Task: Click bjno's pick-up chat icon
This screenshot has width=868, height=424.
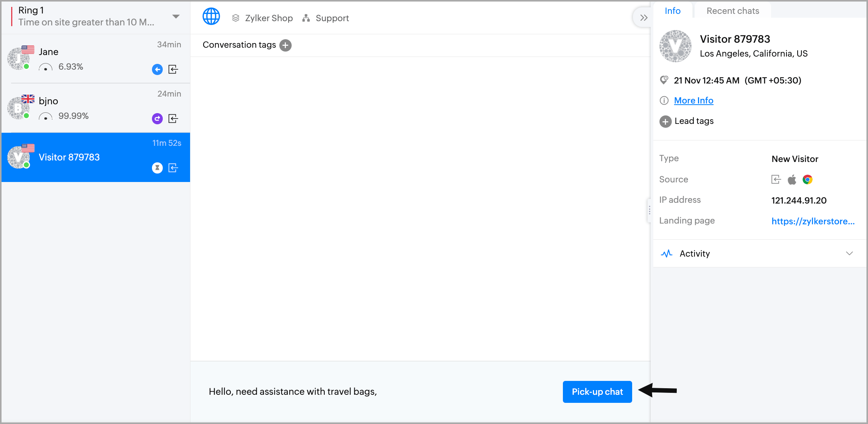Action: click(x=173, y=119)
